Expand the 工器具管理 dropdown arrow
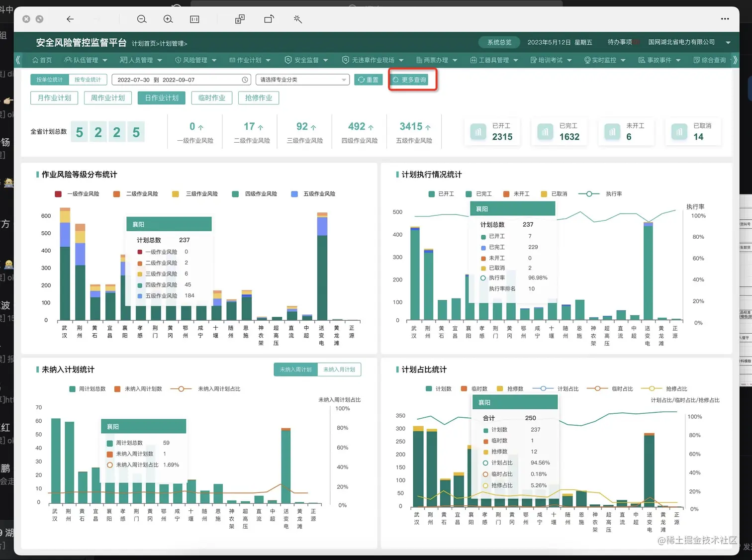Viewport: 752px width, 560px height. tap(516, 61)
